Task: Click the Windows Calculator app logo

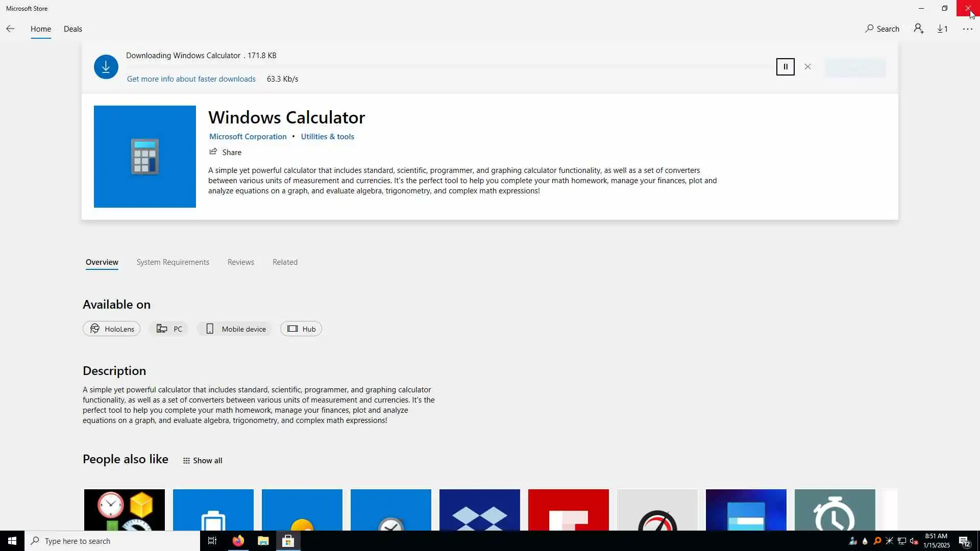Action: (x=145, y=157)
